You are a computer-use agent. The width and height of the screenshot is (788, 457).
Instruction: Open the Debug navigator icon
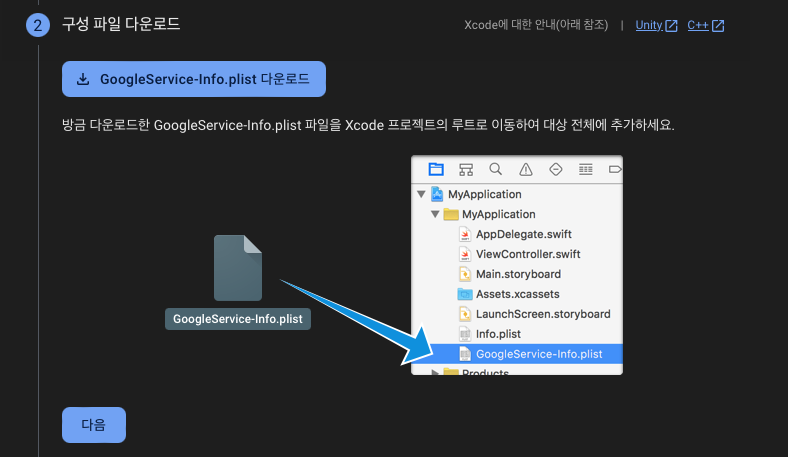586,169
